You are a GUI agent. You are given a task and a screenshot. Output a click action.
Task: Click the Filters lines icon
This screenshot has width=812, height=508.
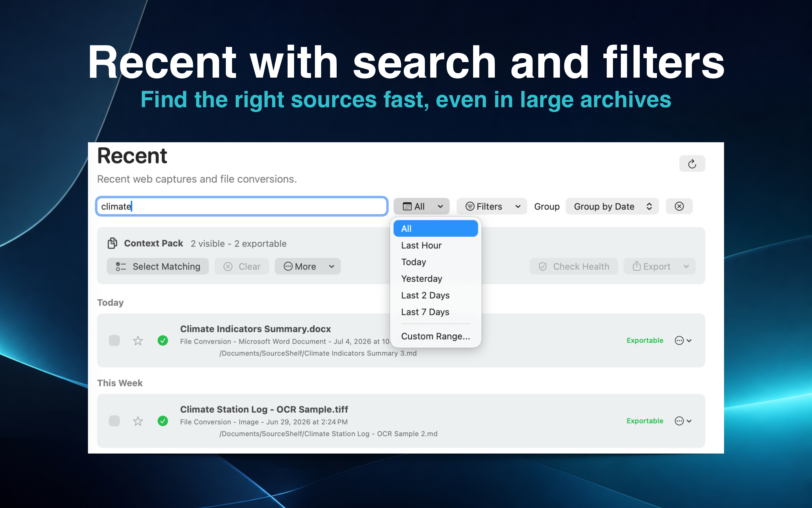coord(470,206)
